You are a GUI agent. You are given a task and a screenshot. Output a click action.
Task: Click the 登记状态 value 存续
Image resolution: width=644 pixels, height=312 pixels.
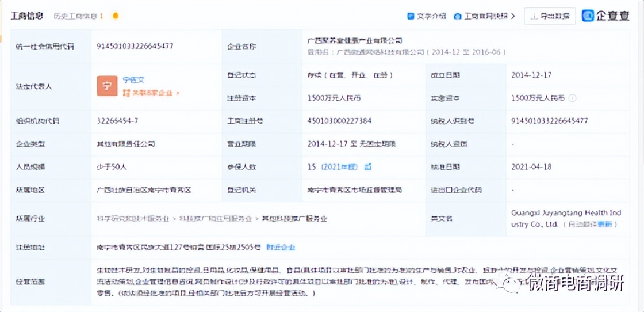[x=350, y=75]
